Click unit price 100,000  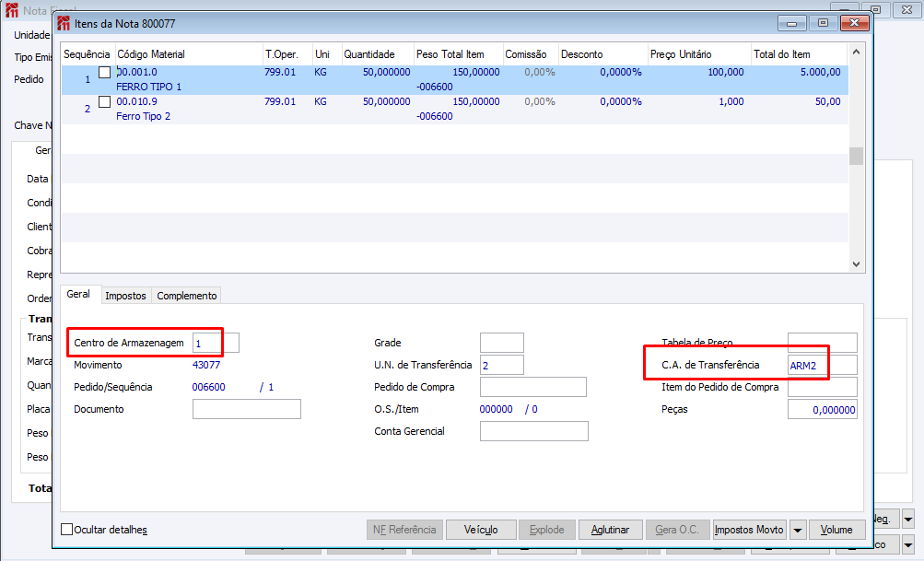pos(725,72)
